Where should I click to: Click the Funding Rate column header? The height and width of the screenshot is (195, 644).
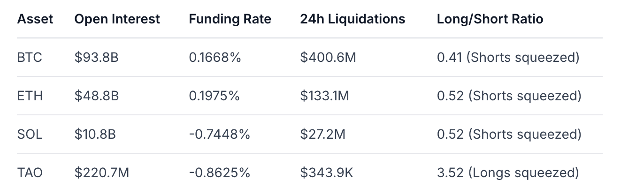pyautogui.click(x=230, y=19)
